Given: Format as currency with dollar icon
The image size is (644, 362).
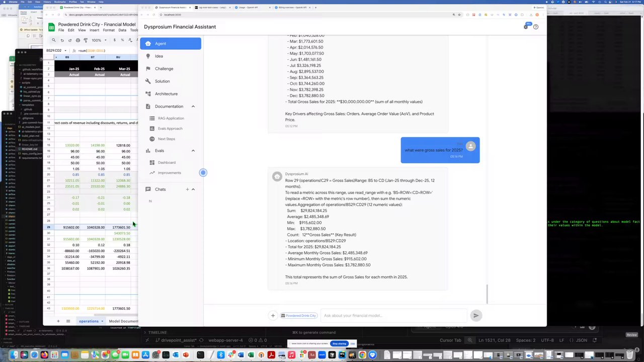Looking at the screenshot, I should [114, 40].
